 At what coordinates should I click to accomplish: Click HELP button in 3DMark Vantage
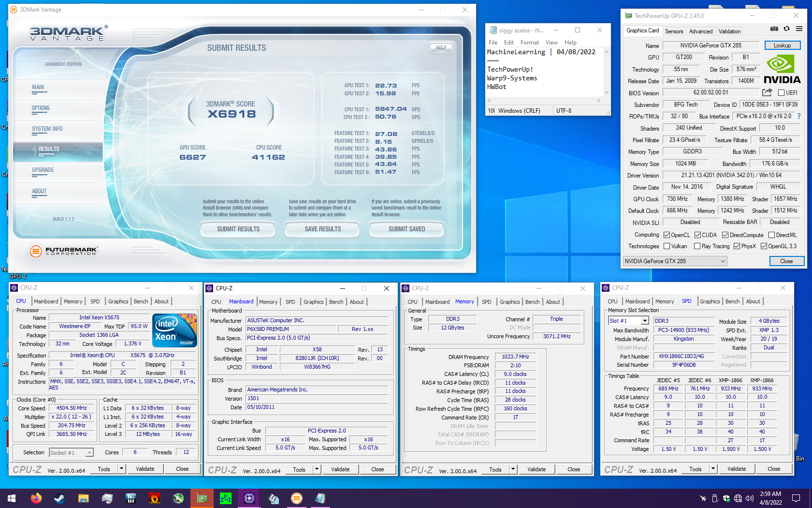coord(441,47)
